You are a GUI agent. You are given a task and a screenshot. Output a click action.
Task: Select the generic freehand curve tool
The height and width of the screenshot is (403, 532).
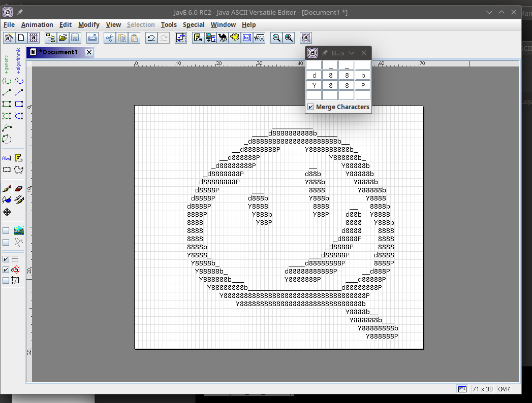coord(7,81)
